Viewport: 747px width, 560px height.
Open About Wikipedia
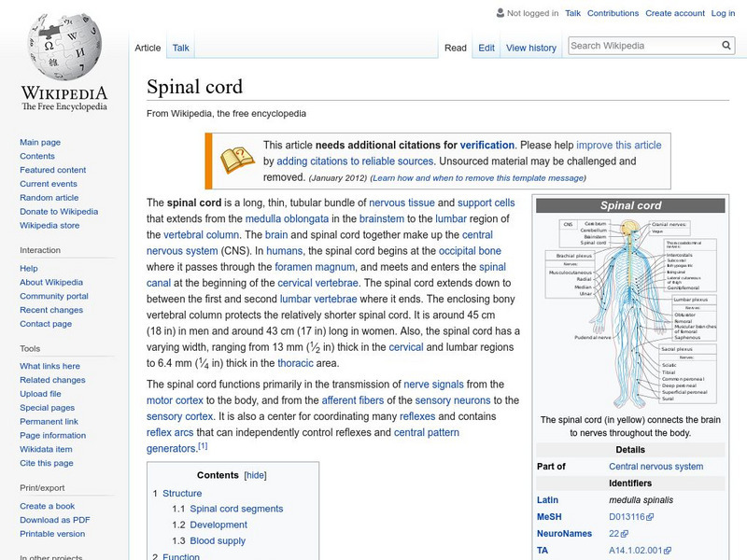(51, 282)
